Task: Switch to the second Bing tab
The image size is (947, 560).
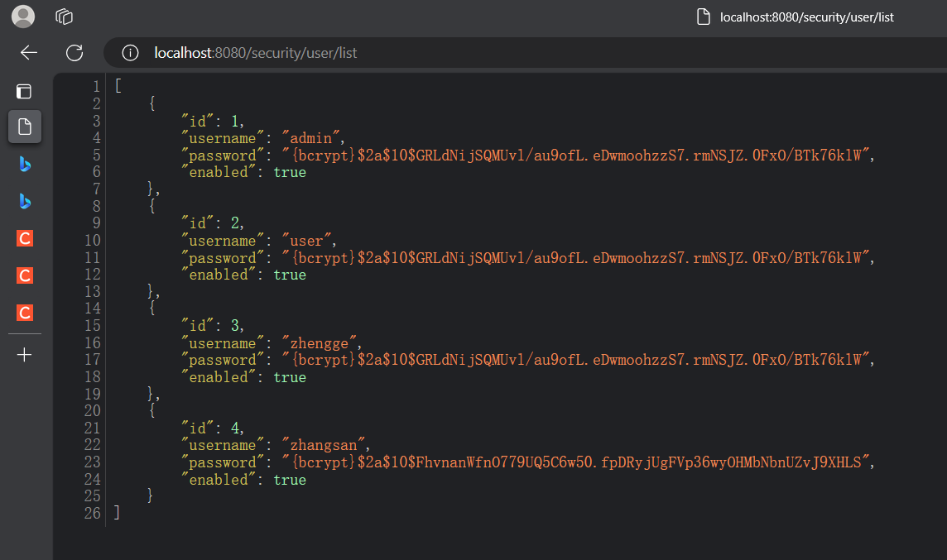Action: (x=25, y=201)
